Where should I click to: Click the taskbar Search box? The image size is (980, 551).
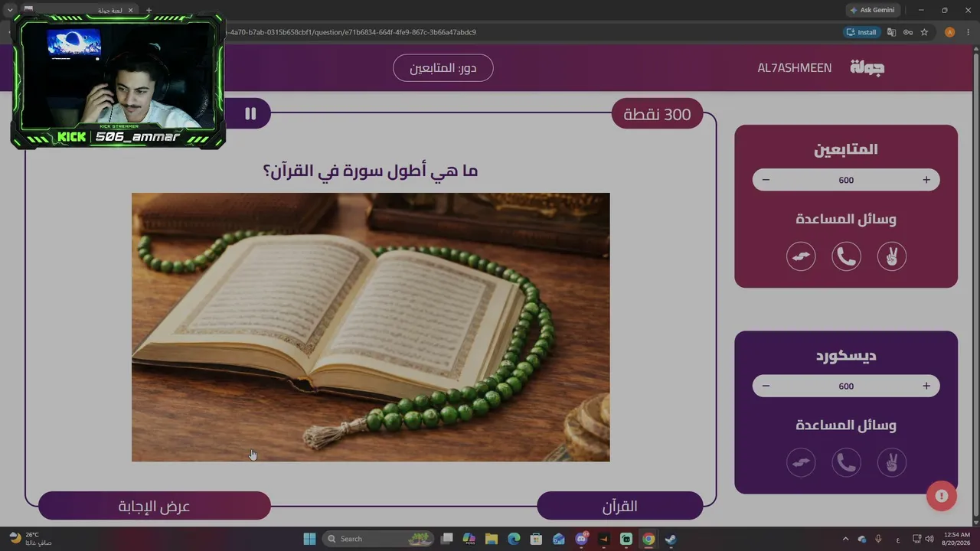[377, 539]
